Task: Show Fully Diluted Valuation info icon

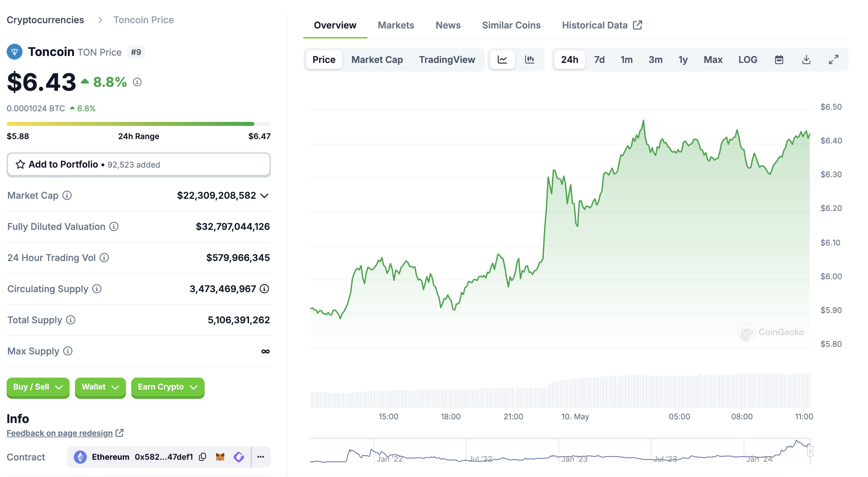Action: (x=114, y=227)
